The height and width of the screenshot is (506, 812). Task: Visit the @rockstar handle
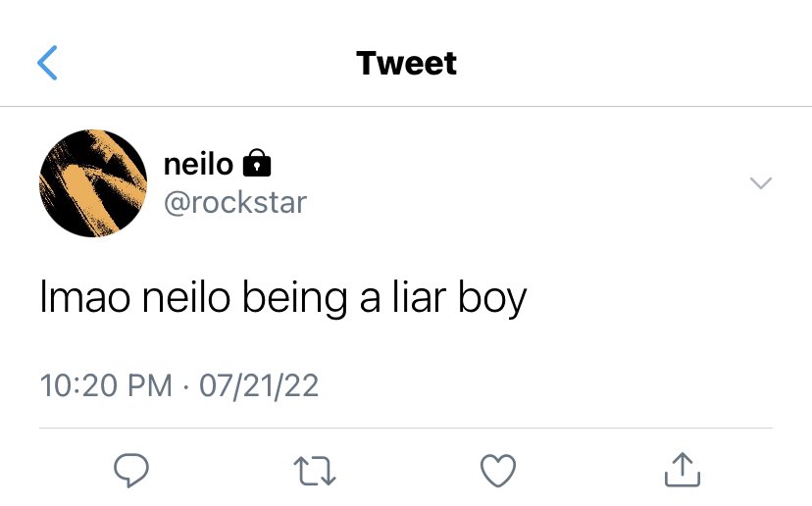pos(235,203)
